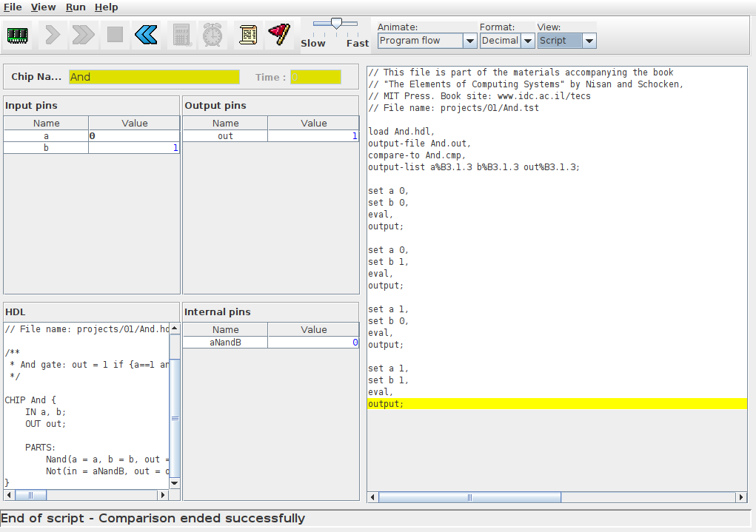756x532 pixels.
Task: Open Breakpoints with the red flag icon
Action: coord(279,35)
